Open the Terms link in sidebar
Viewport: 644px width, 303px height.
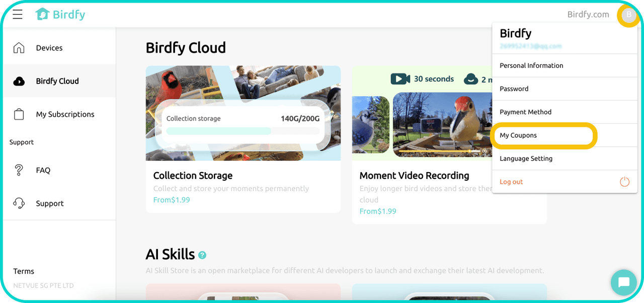24,271
